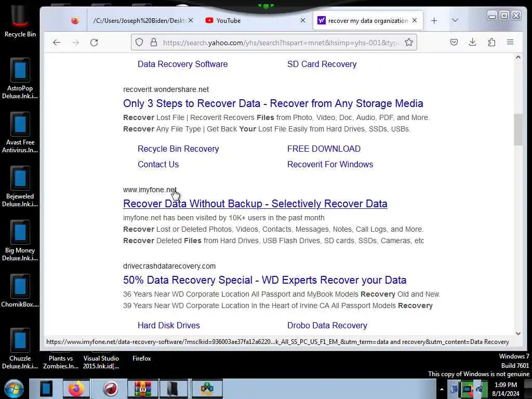Expand the list all tabs chevron
The image size is (532, 399).
(455, 20)
